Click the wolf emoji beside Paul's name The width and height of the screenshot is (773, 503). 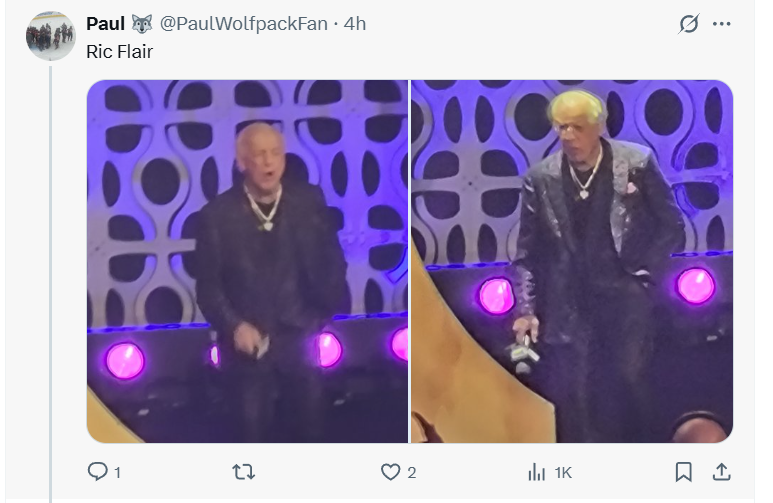click(x=142, y=24)
